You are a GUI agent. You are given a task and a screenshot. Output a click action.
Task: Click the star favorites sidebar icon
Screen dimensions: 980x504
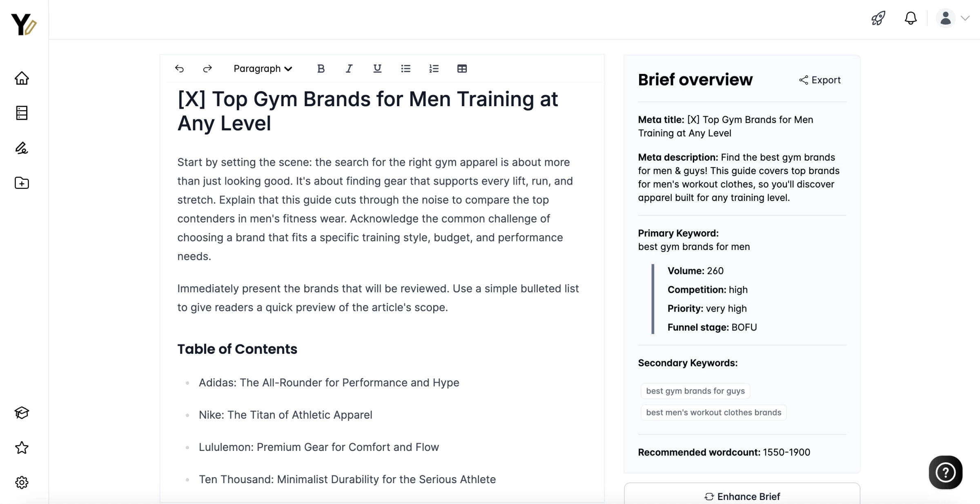coord(22,448)
